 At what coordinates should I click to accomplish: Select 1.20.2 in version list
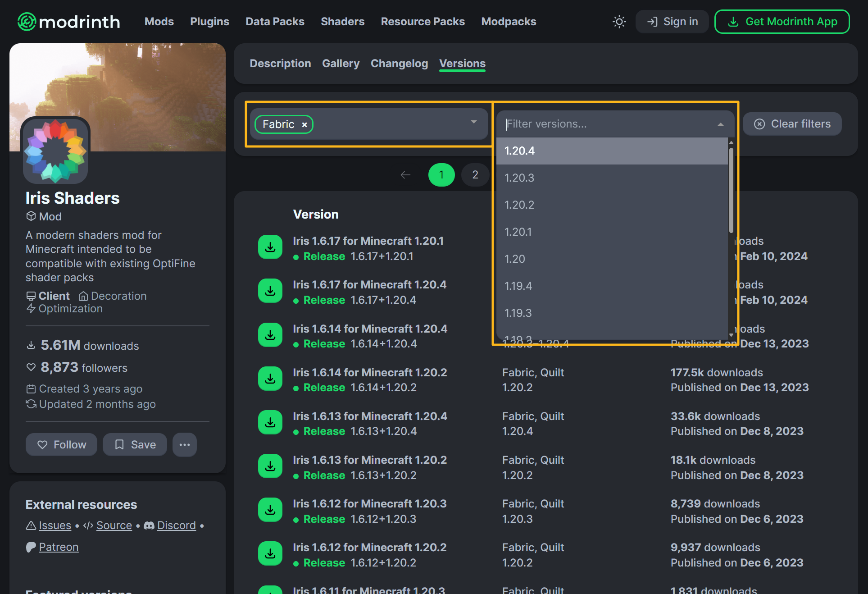(x=612, y=205)
